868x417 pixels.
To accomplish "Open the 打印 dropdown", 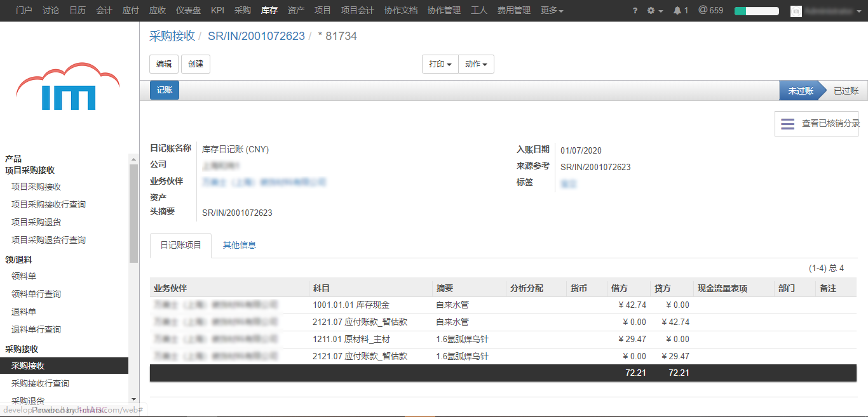I will 440,64.
